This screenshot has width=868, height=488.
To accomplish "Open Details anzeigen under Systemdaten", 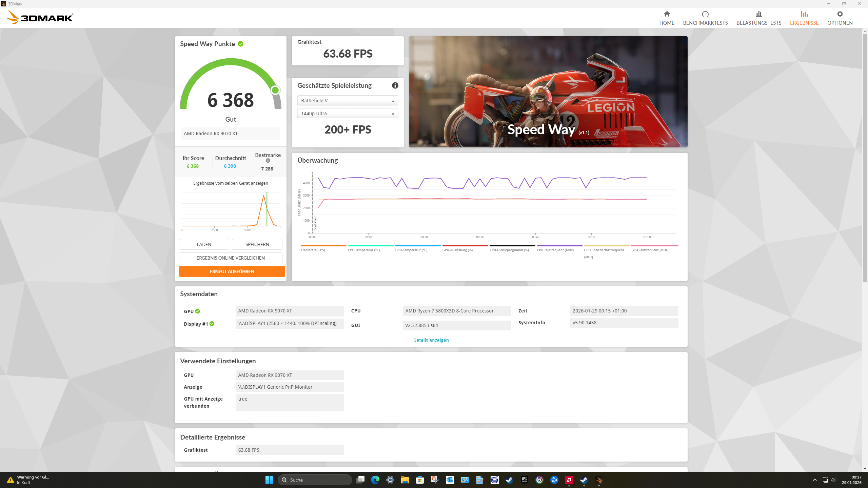I will tap(431, 340).
